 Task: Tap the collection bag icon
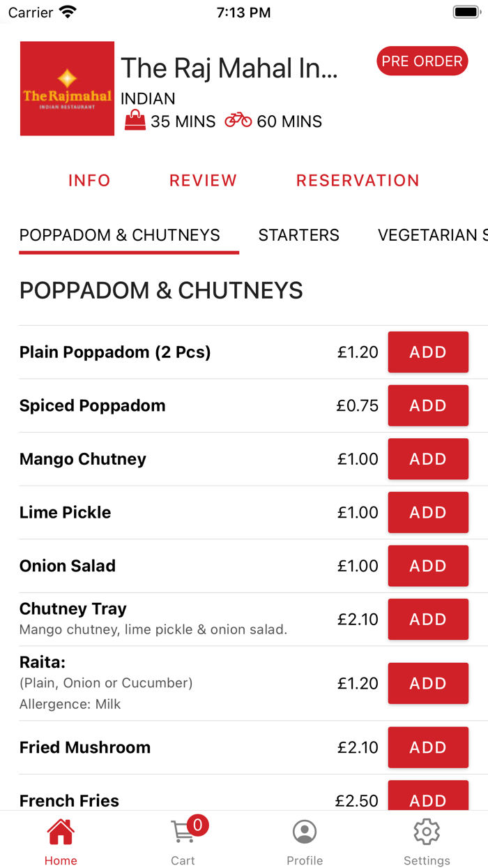point(135,121)
